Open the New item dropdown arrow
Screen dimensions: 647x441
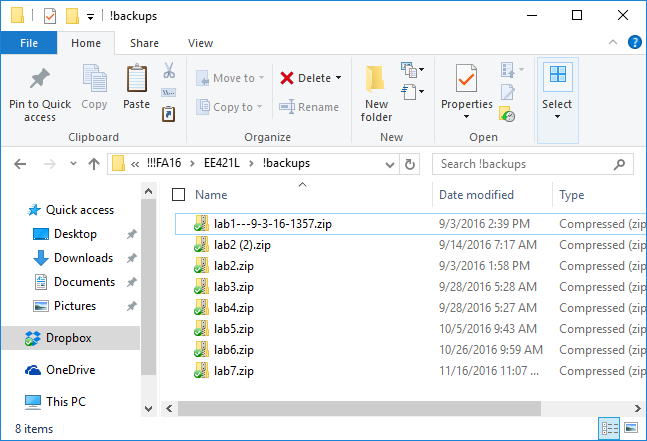click(422, 70)
